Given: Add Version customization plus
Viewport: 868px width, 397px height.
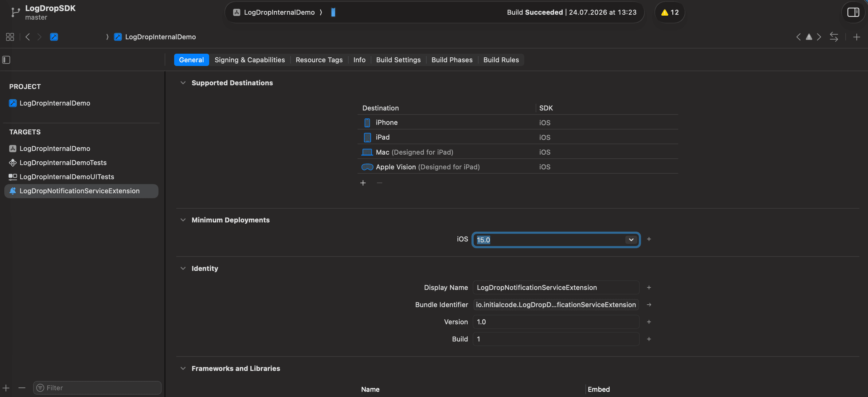Looking at the screenshot, I should click(649, 322).
